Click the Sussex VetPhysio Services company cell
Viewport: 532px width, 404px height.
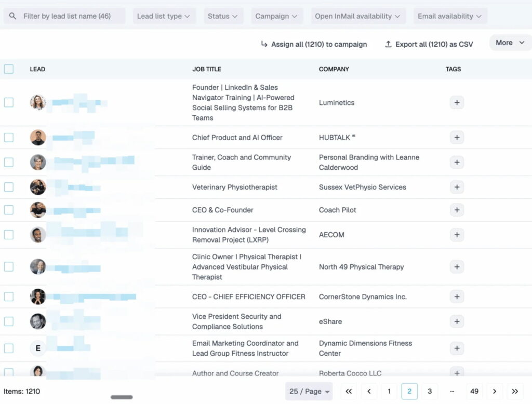(x=362, y=187)
